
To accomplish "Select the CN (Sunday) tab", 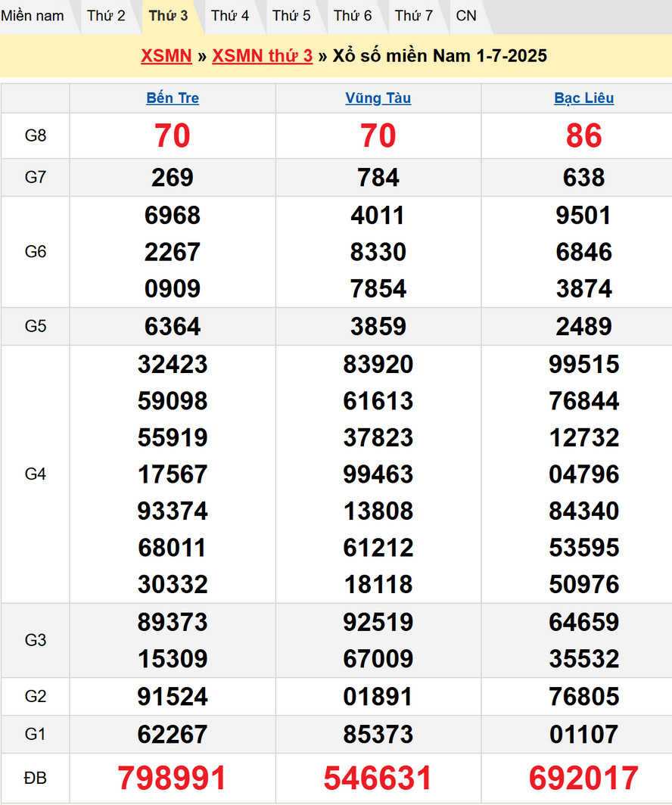I will [466, 15].
